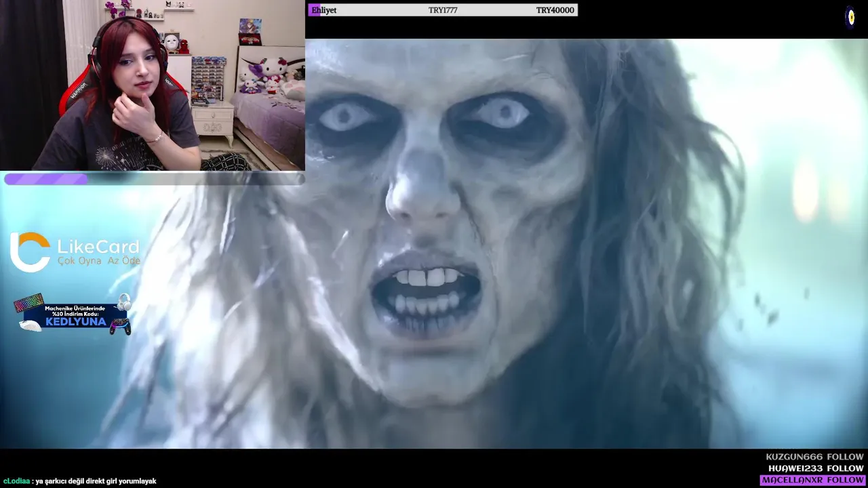868x488 pixels.
Task: Click the round icon in the top-right corner
Action: coord(850,17)
